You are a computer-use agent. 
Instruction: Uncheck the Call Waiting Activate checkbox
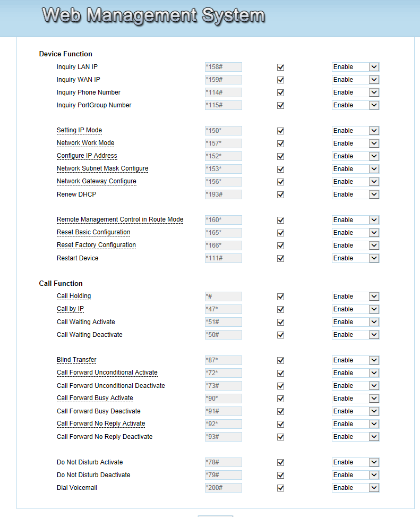pyautogui.click(x=281, y=323)
